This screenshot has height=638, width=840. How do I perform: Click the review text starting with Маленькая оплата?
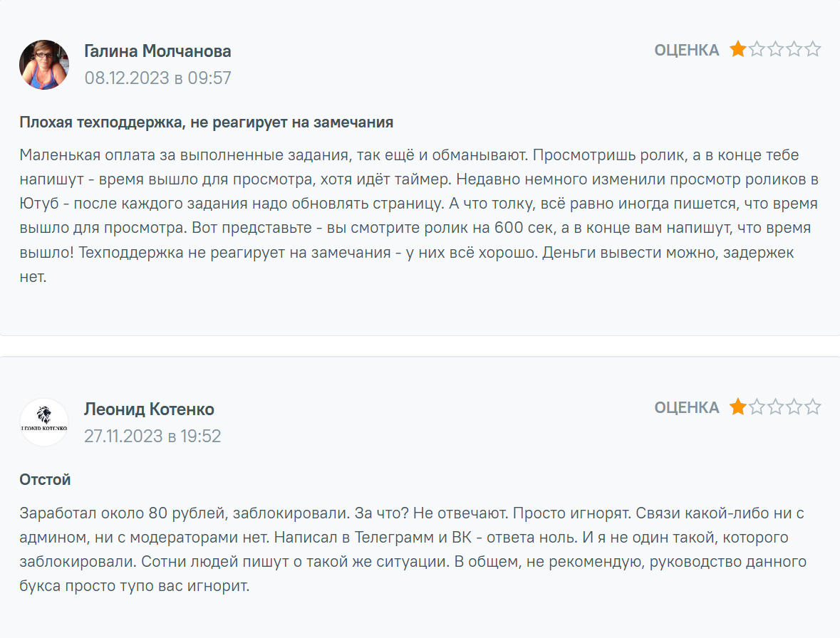[419, 216]
